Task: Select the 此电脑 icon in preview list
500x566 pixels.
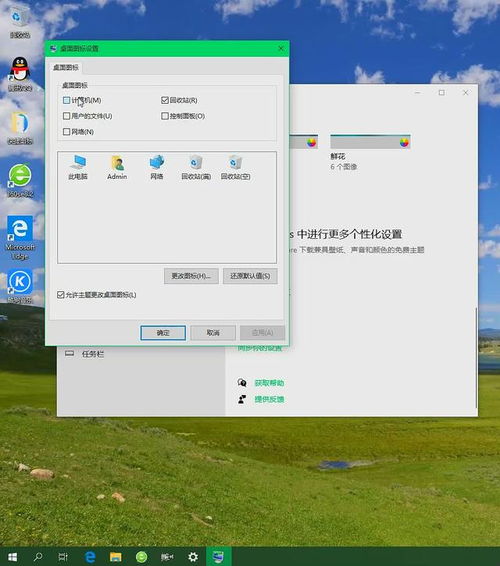Action: [78, 167]
